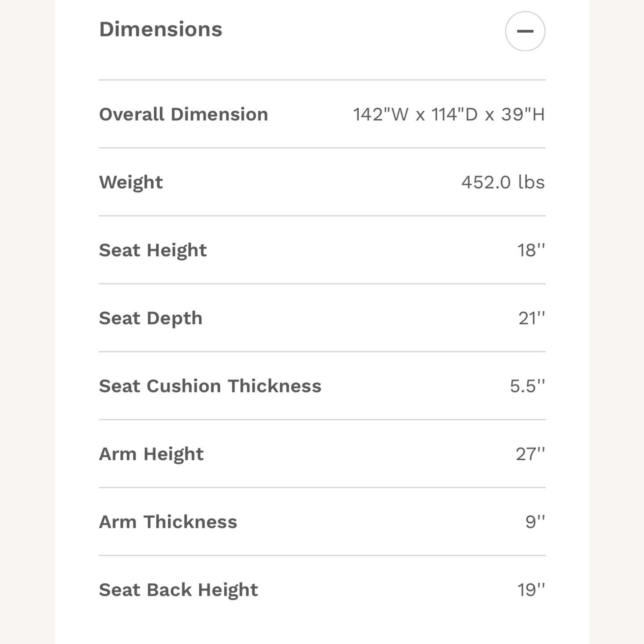
Task: Click the 19" seat back height value
Action: click(x=531, y=590)
